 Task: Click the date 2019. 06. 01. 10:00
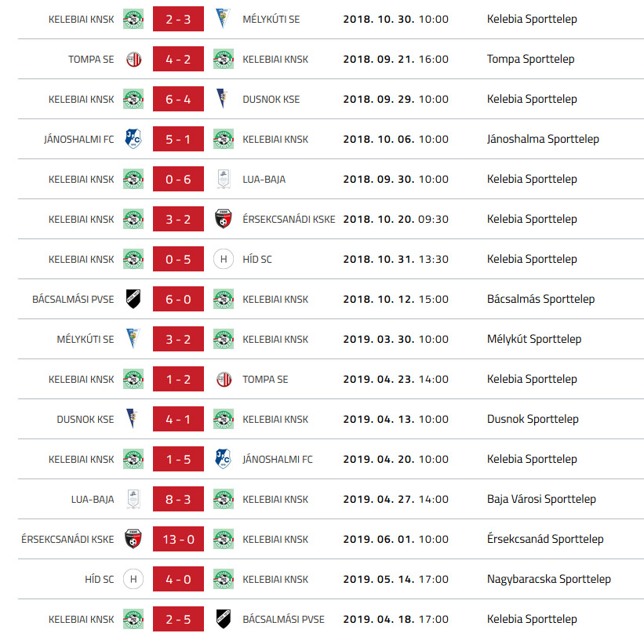pyautogui.click(x=395, y=539)
